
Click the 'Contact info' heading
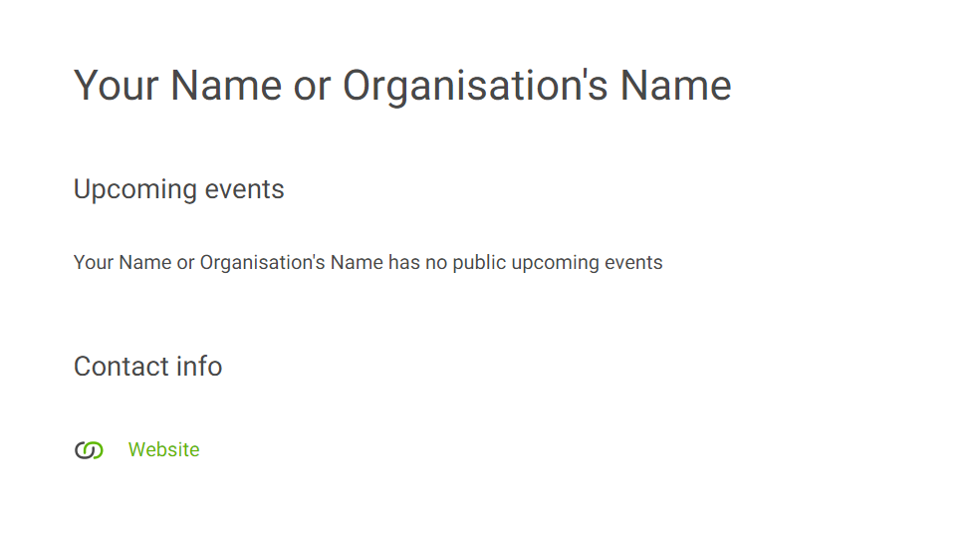tap(148, 367)
